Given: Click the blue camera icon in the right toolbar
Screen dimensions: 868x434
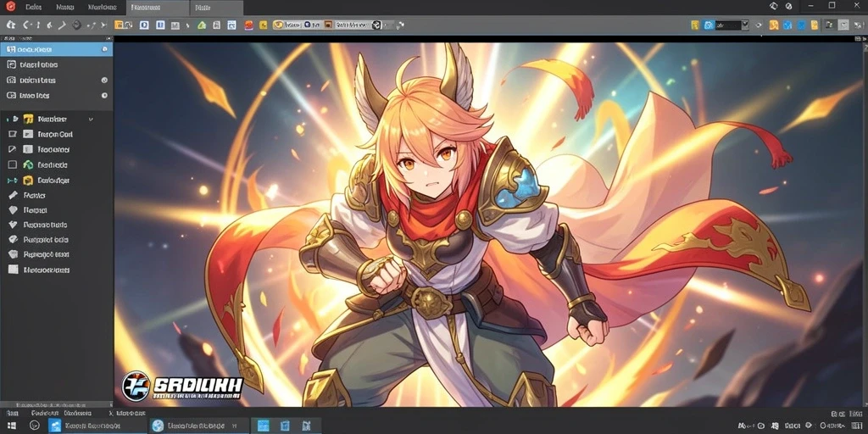Looking at the screenshot, I should coord(709,25).
